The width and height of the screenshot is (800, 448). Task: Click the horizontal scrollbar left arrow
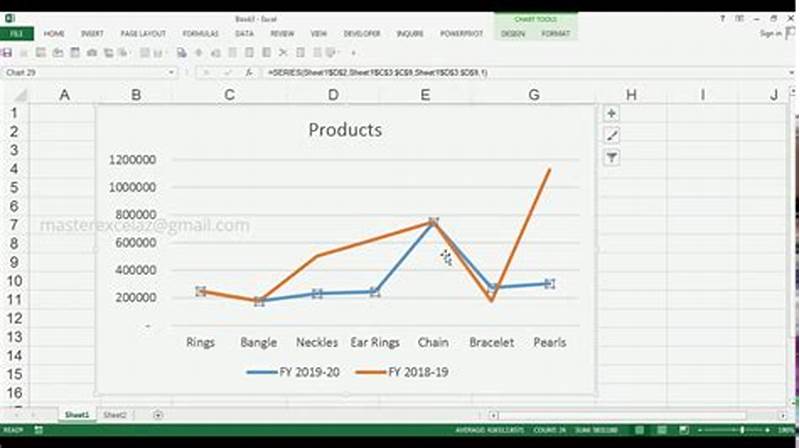click(x=493, y=415)
